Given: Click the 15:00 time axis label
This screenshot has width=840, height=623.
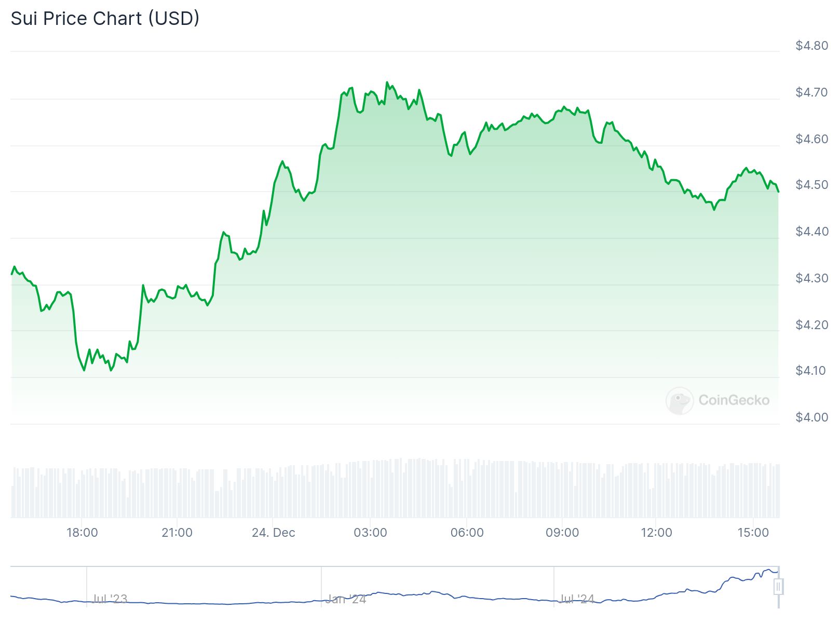Looking at the screenshot, I should (x=753, y=533).
